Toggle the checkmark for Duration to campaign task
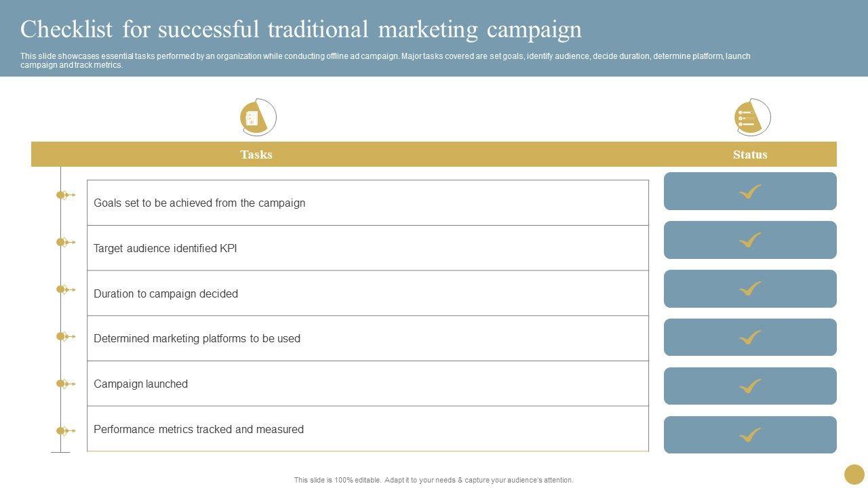This screenshot has height=488, width=868. pyautogui.click(x=750, y=289)
